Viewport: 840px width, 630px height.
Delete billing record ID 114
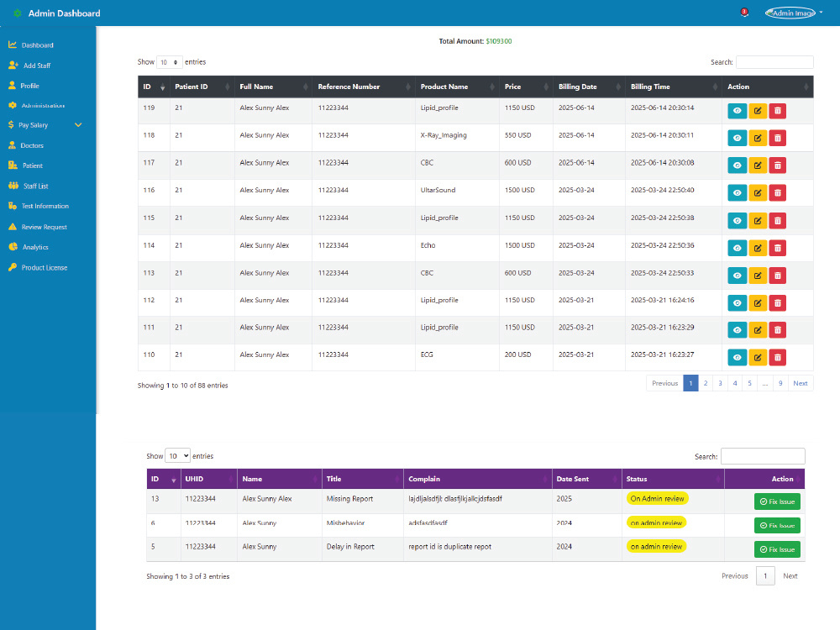point(777,248)
